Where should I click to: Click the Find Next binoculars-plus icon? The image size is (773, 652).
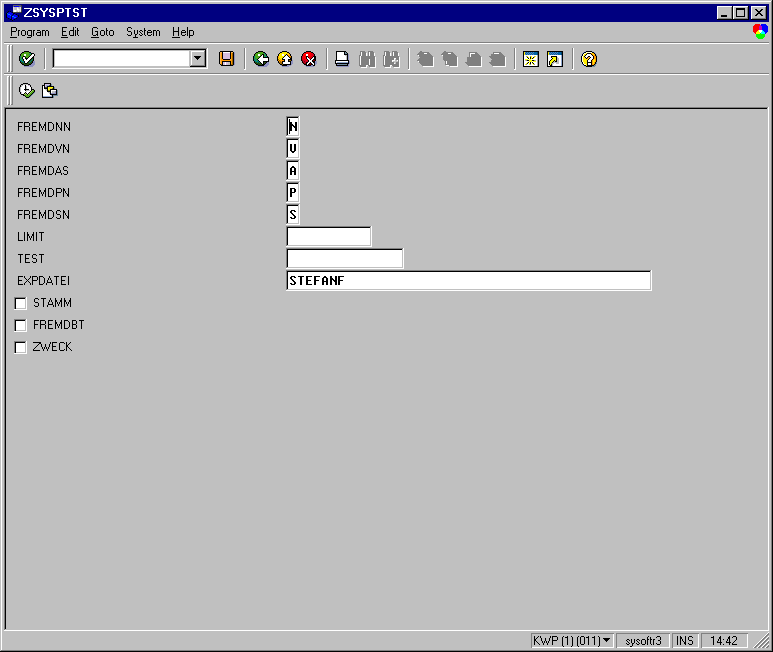point(391,59)
